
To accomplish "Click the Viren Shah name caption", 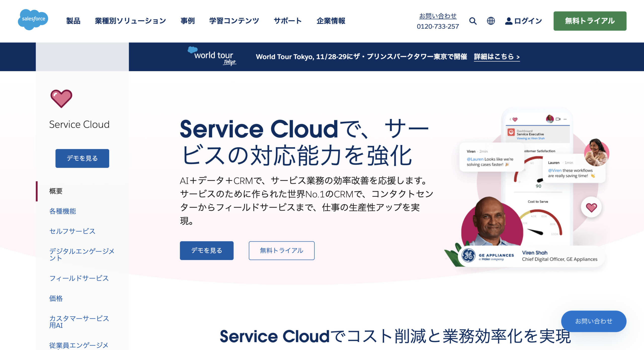I will pyautogui.click(x=535, y=253).
